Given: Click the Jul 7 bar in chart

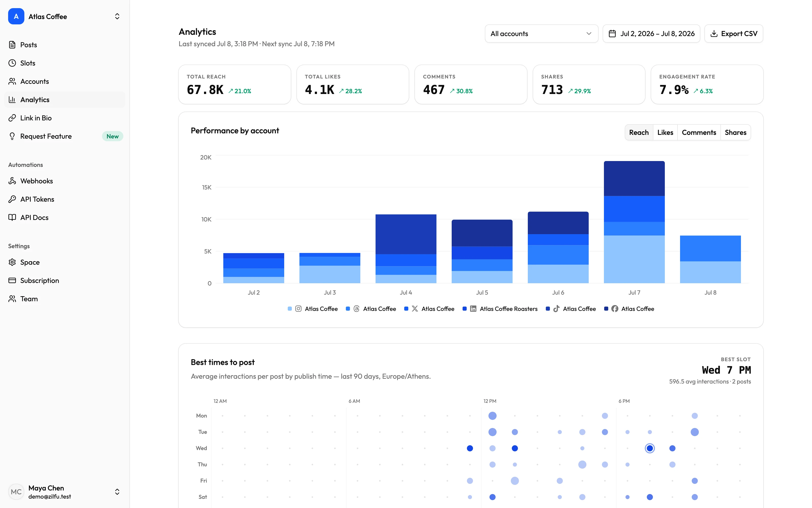Looking at the screenshot, I should [634, 222].
